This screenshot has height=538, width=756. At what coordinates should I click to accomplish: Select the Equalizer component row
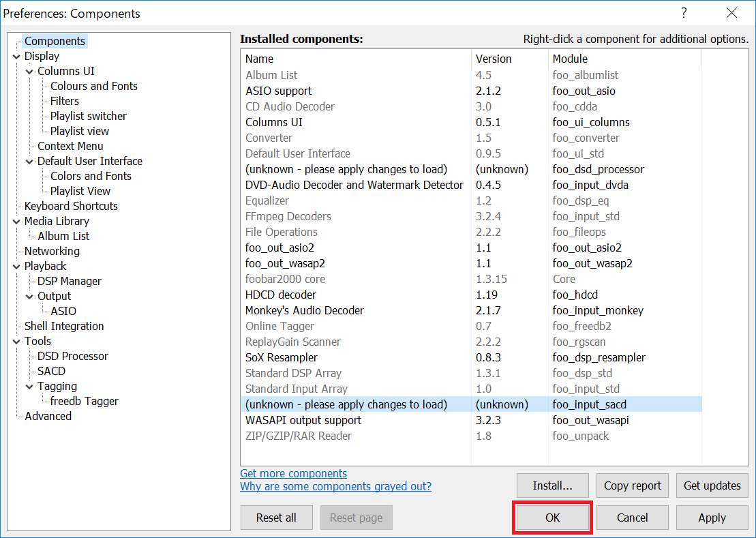471,200
